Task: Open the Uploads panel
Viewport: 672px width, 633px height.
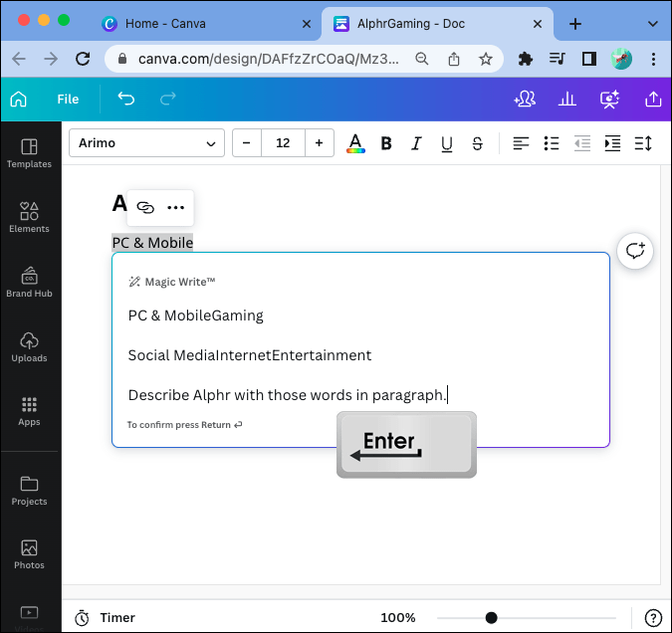Action: 29,347
